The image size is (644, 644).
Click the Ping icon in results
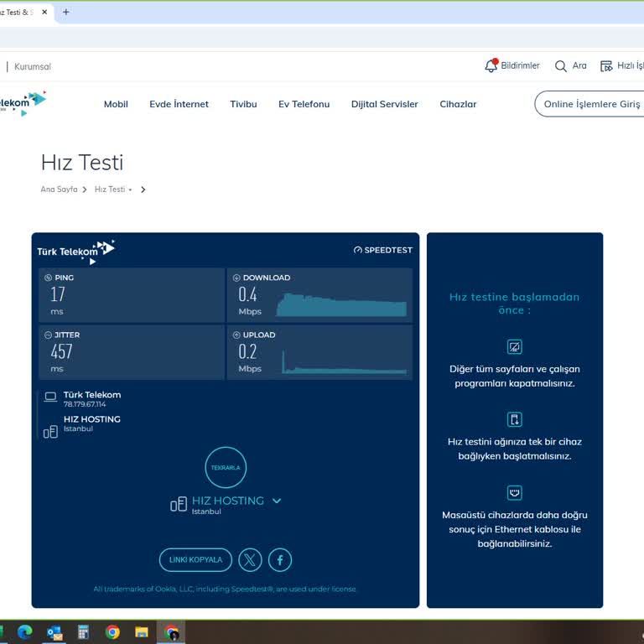48,278
